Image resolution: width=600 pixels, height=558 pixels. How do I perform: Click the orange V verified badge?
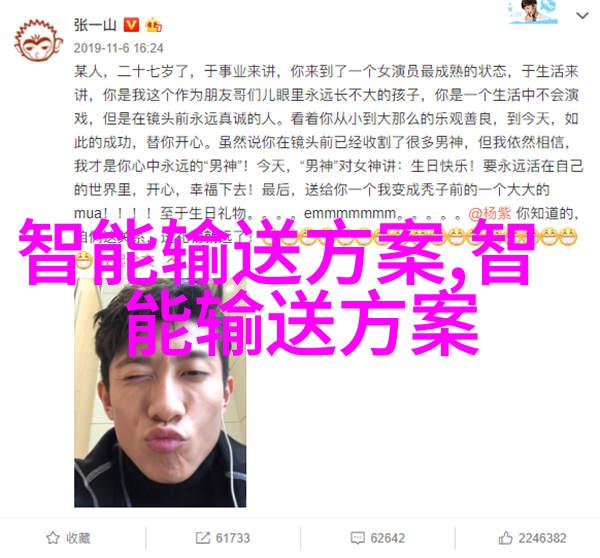click(131, 25)
